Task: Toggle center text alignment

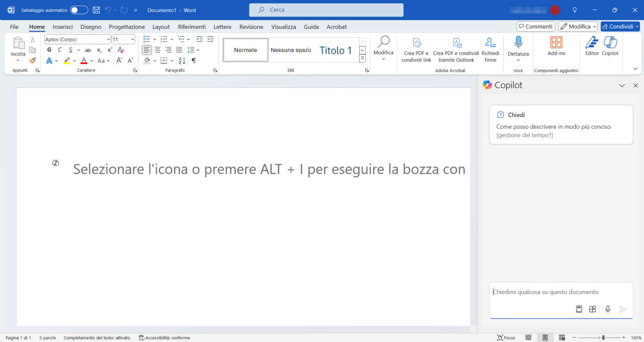Action: click(x=157, y=50)
